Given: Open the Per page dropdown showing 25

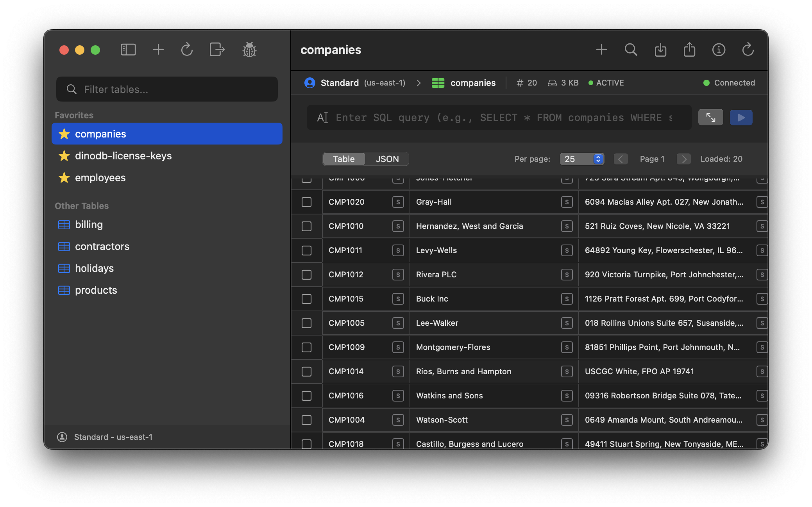Looking at the screenshot, I should 582,159.
